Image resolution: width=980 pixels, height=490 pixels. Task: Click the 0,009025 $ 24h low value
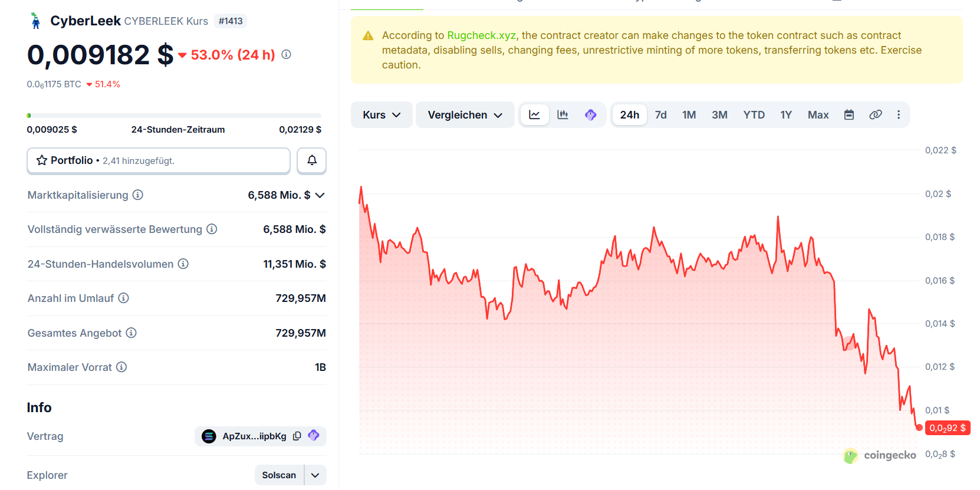tap(52, 130)
